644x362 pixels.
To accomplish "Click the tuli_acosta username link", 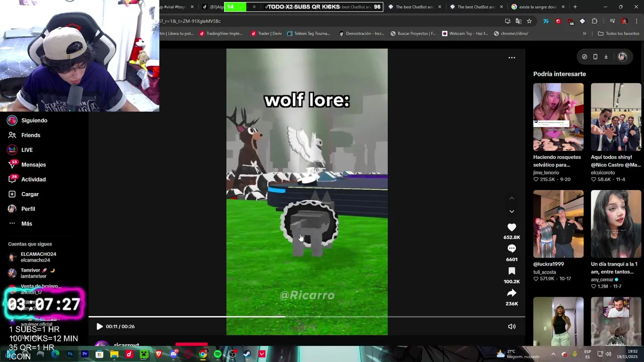I will [544, 272].
